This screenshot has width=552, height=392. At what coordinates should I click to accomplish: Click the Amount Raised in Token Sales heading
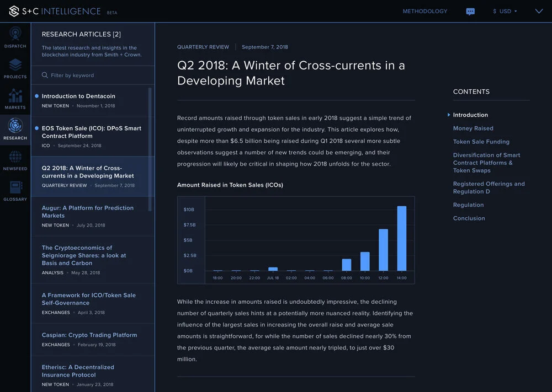click(x=230, y=185)
